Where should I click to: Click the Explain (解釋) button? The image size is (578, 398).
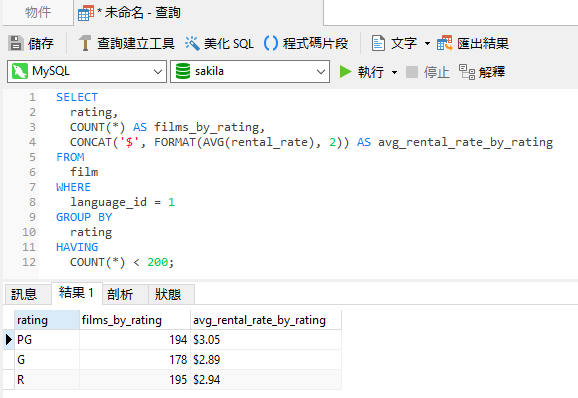(x=482, y=72)
